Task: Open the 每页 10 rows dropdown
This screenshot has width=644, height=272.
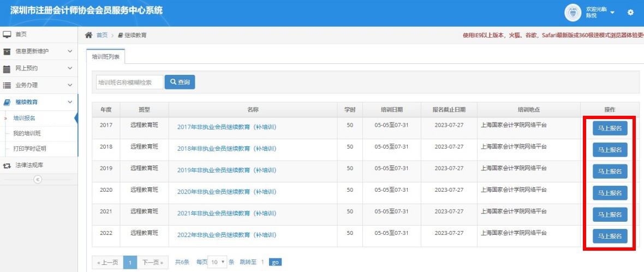Action: coord(217,262)
